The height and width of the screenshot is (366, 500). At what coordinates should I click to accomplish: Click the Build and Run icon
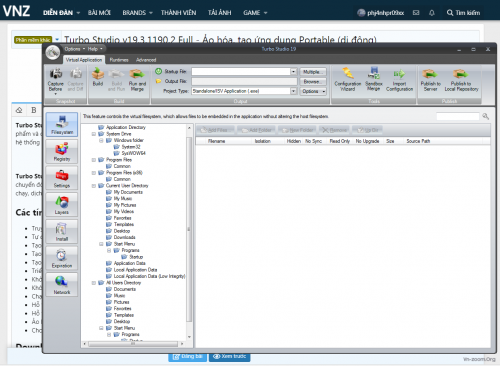(x=116, y=80)
